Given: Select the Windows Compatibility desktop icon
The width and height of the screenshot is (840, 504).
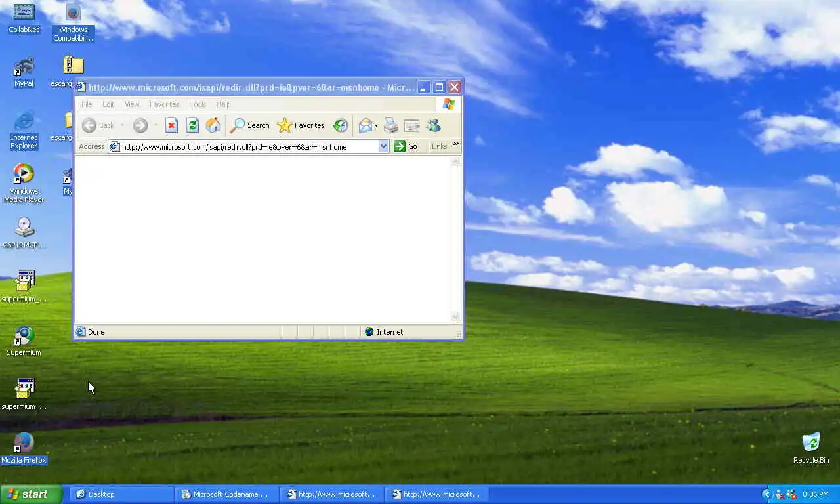Looking at the screenshot, I should point(73,22).
